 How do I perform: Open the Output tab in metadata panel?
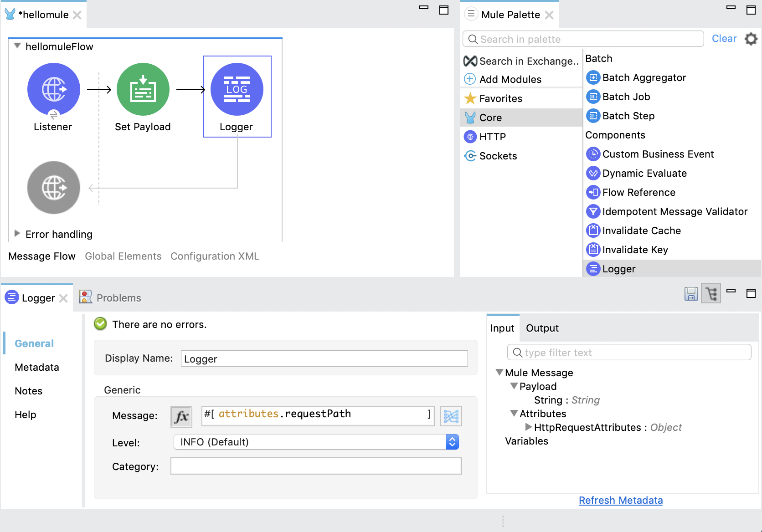click(x=542, y=328)
